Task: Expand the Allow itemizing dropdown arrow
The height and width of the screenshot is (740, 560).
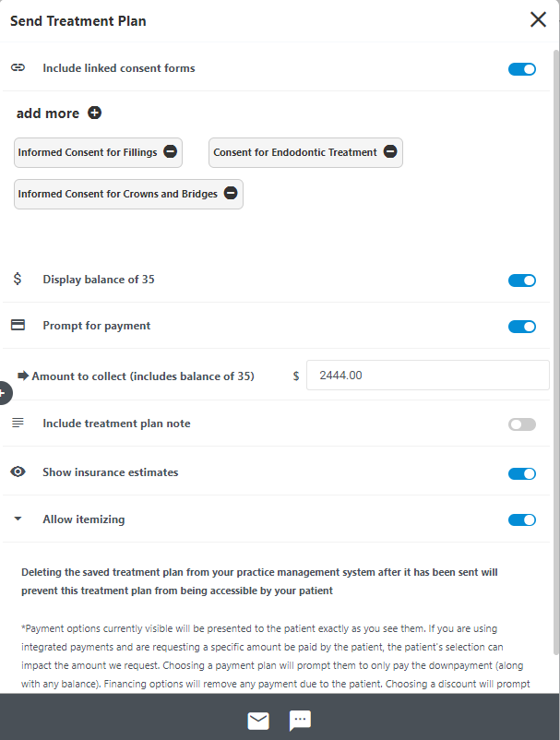Action: point(18,519)
